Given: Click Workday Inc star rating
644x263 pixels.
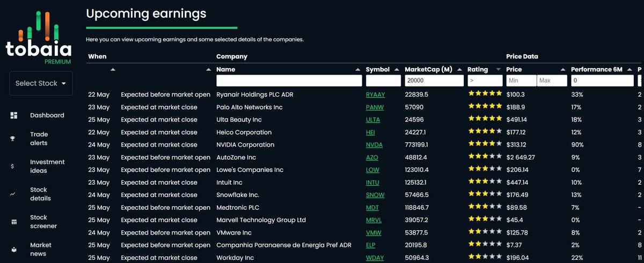Looking at the screenshot, I should point(485,257).
